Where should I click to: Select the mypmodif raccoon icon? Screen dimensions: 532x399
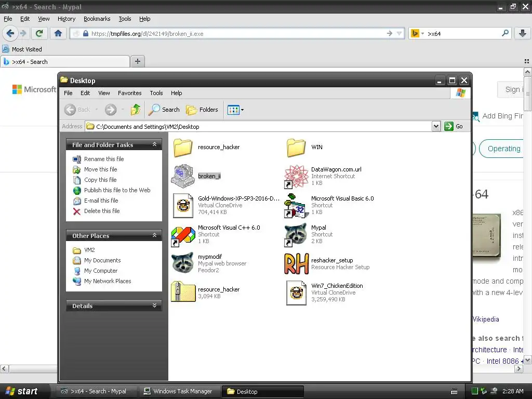(183, 263)
